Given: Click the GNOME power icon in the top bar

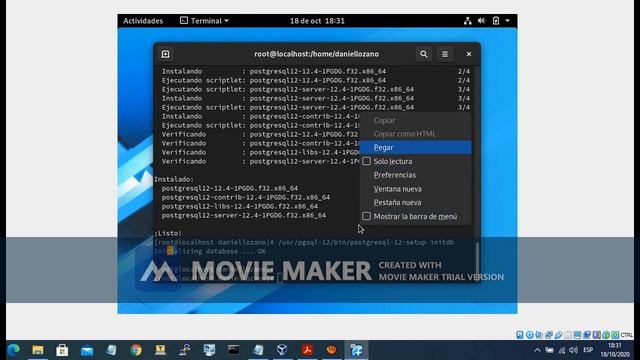Looking at the screenshot, I should click(x=496, y=20).
